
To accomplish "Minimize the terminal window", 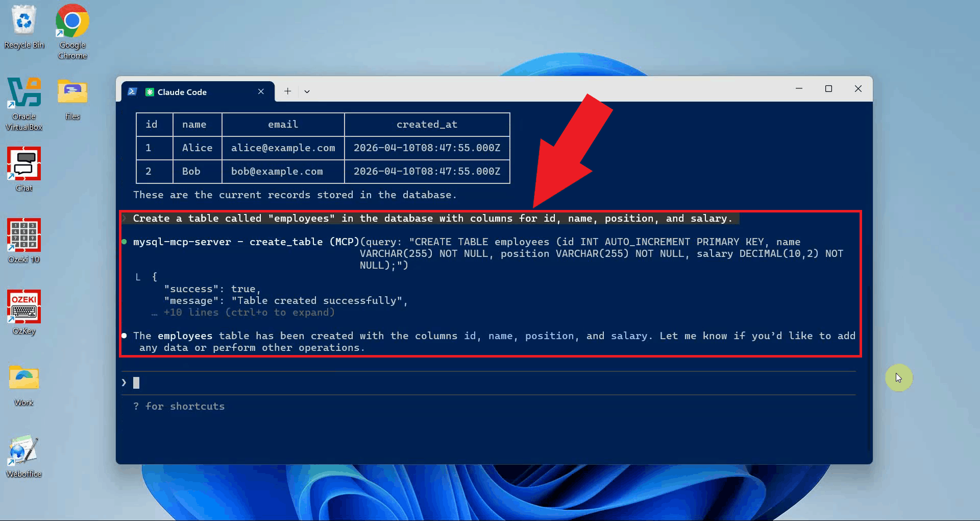I will pyautogui.click(x=799, y=89).
